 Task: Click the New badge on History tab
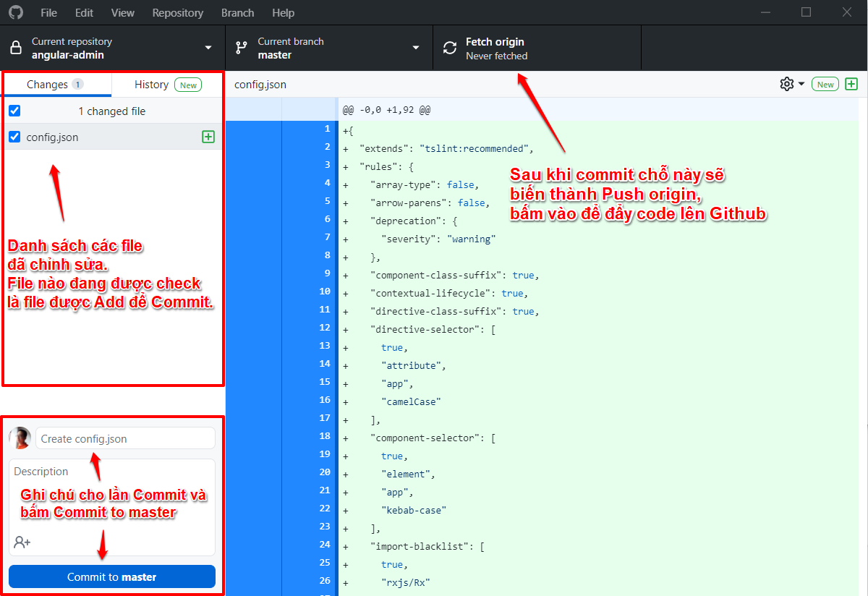188,85
